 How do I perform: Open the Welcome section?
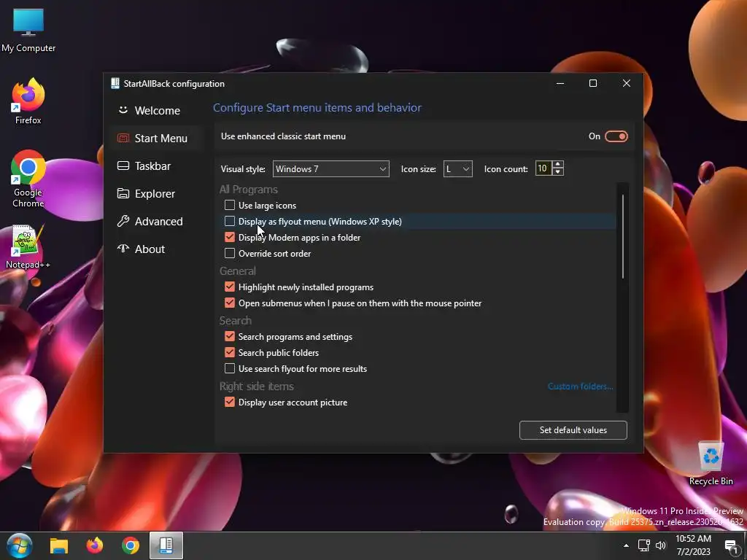click(149, 111)
